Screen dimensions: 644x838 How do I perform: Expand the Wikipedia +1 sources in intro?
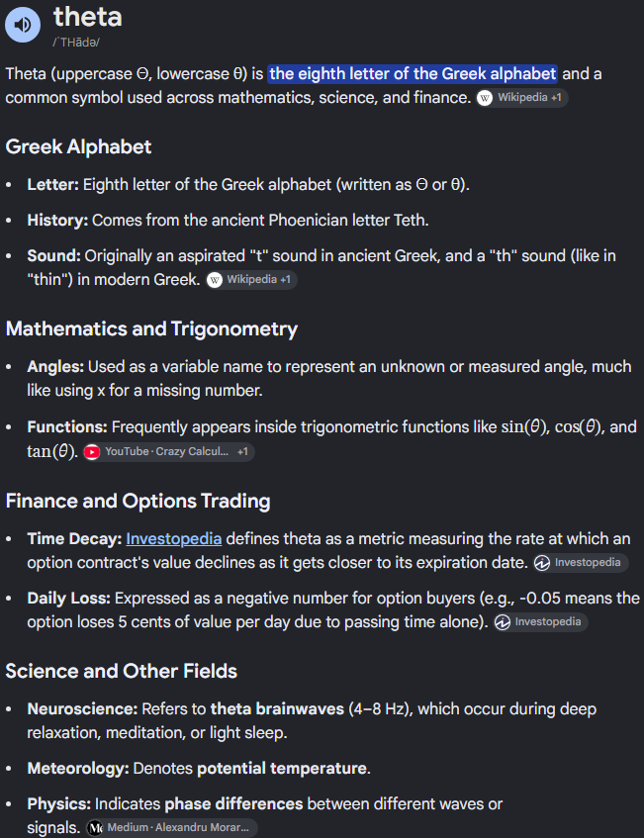[x=556, y=98]
